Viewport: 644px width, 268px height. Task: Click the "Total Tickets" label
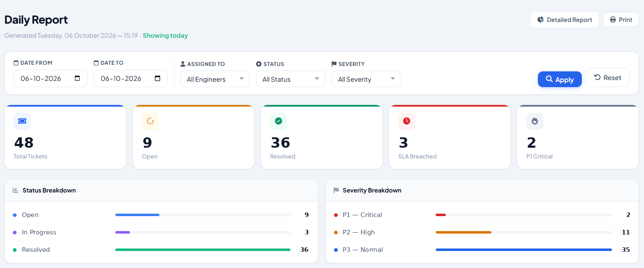(31, 156)
